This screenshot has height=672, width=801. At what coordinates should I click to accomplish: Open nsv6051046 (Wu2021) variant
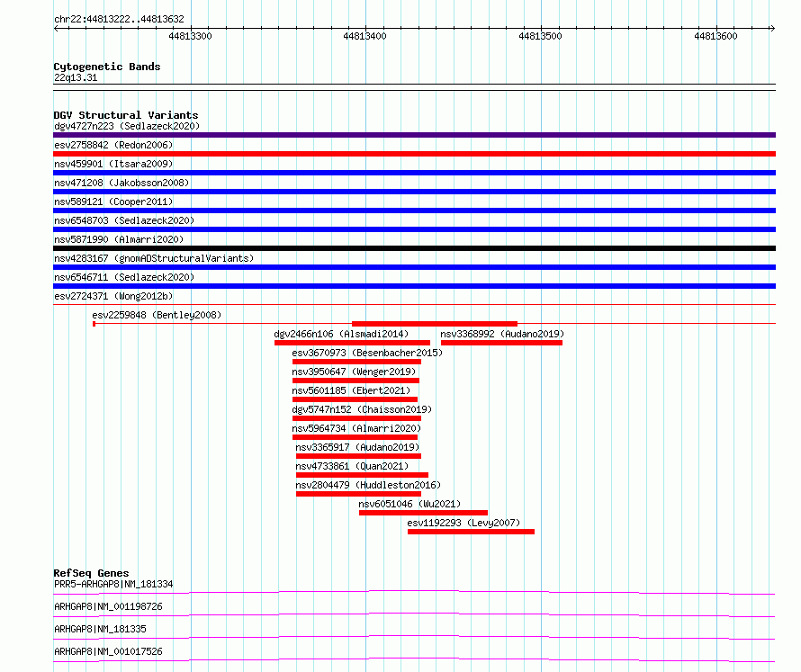(x=409, y=504)
